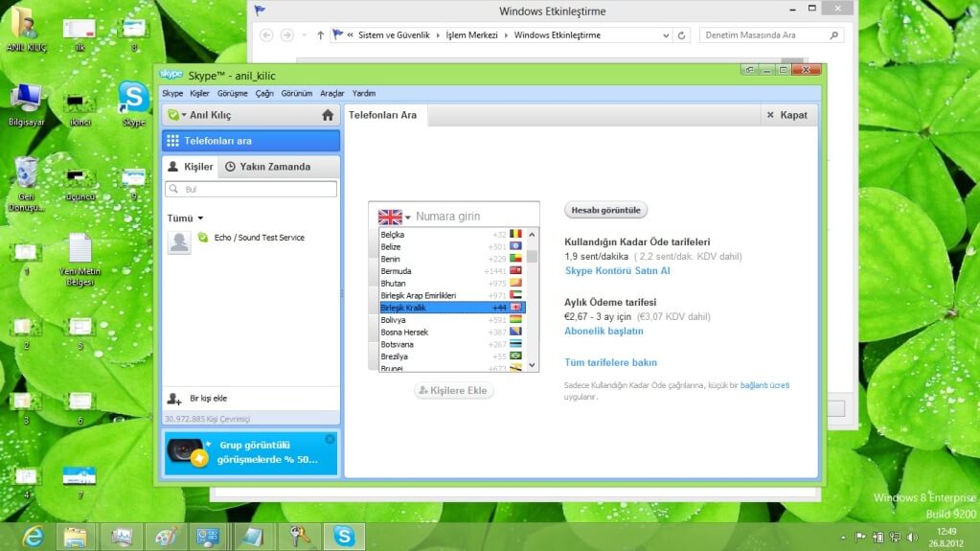
Task: Click the Skype home icon
Action: (x=328, y=115)
